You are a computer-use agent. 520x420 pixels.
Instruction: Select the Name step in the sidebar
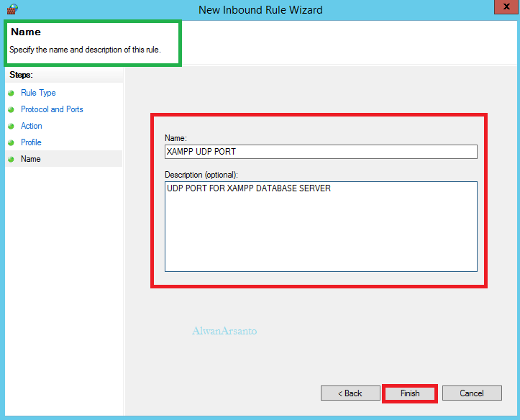30,159
